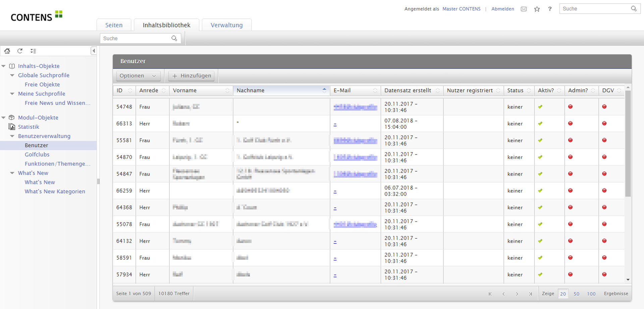Go to the next results page

[x=517, y=294]
